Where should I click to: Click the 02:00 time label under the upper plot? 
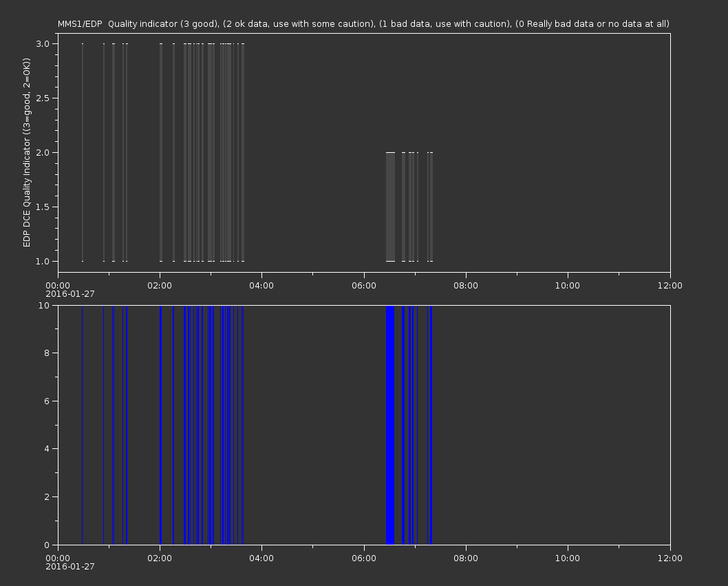(160, 285)
